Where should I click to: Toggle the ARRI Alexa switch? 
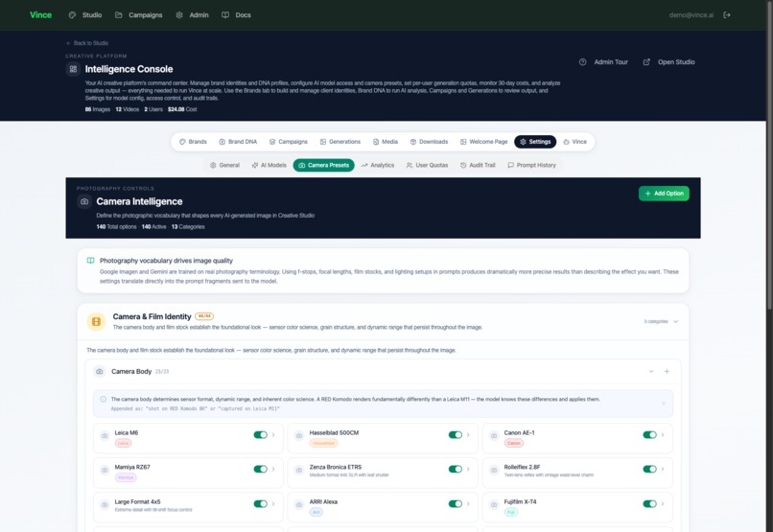455,503
